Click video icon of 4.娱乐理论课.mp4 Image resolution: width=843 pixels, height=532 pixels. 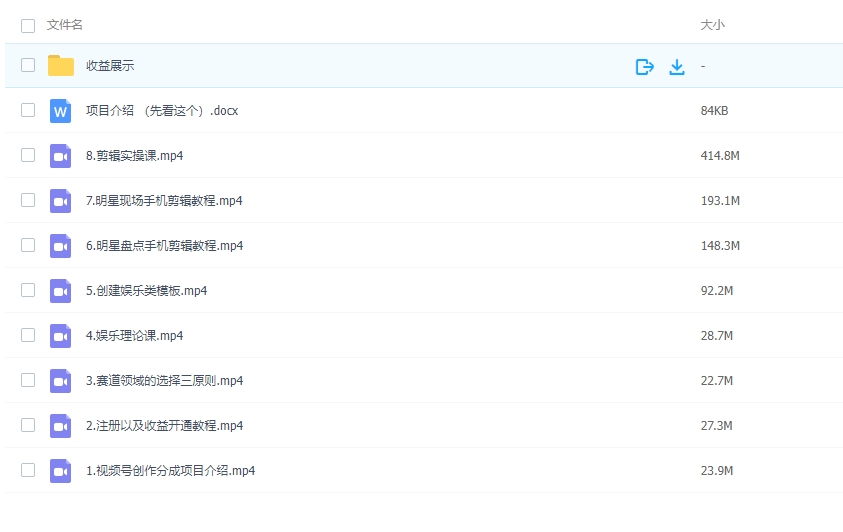pyautogui.click(x=61, y=336)
